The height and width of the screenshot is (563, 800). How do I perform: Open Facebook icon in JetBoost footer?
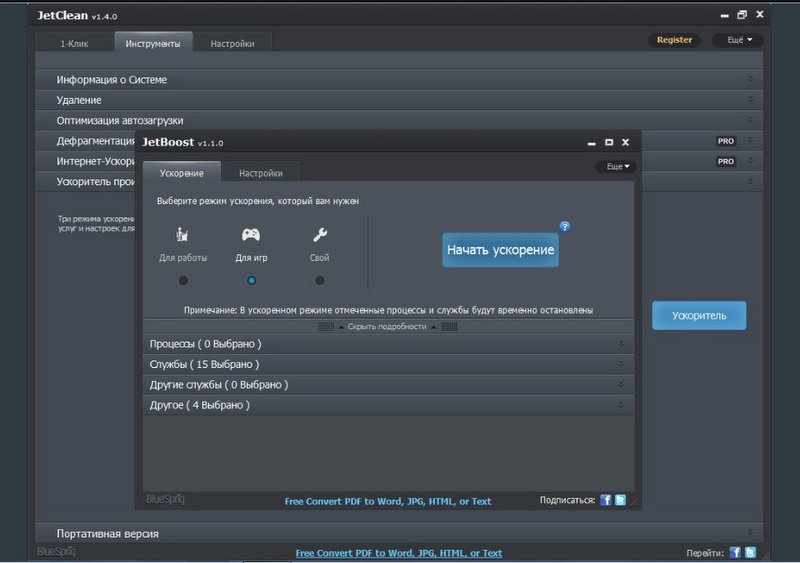point(606,500)
